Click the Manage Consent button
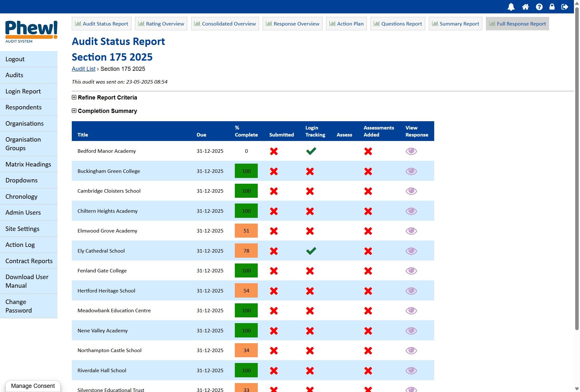The image size is (580, 392). click(33, 386)
